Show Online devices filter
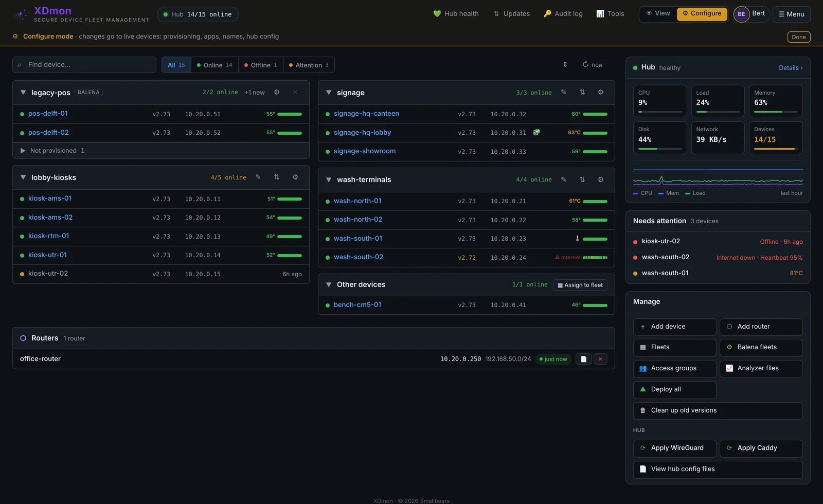 214,65
